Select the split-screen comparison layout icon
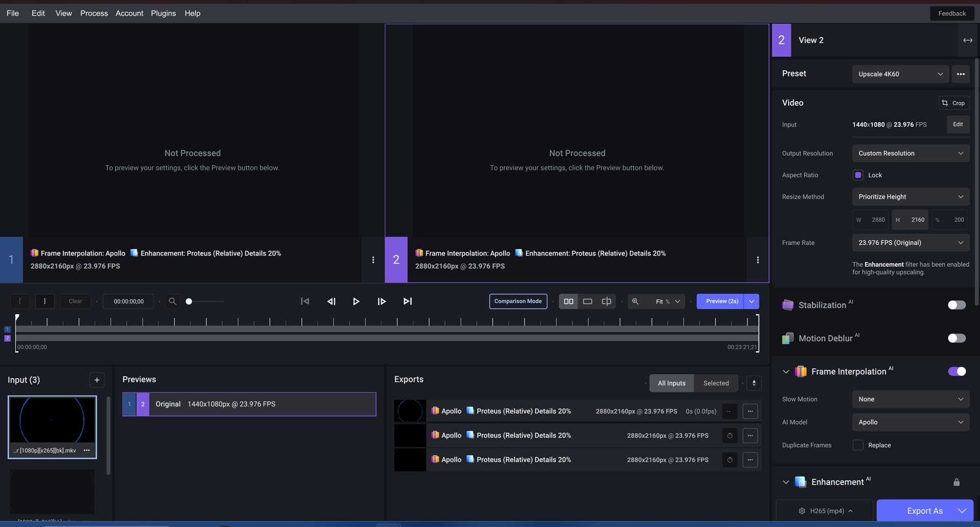 click(606, 301)
